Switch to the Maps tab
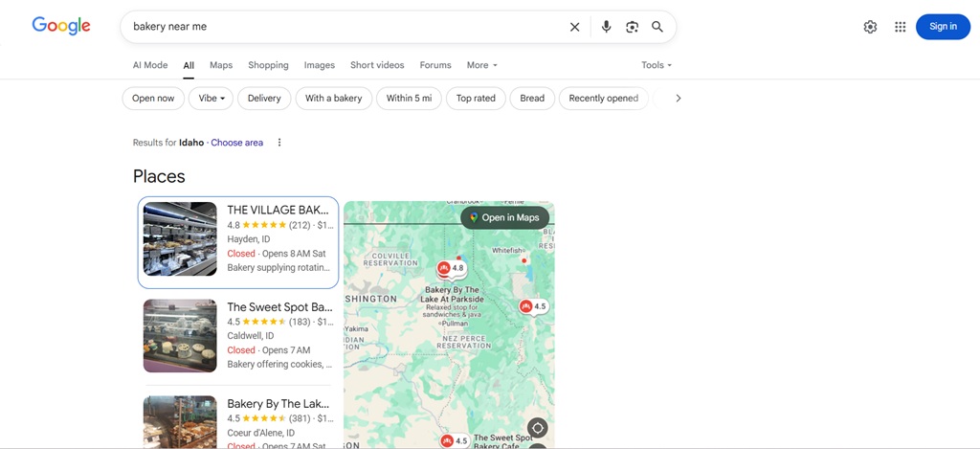Image resolution: width=980 pixels, height=449 pixels. pos(221,65)
